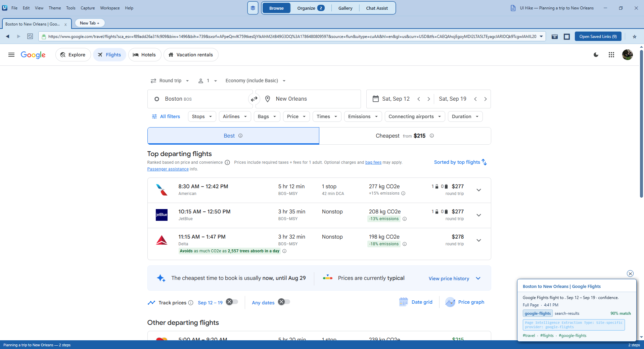The width and height of the screenshot is (644, 349).
Task: Open the Theme menu
Action: click(x=55, y=8)
